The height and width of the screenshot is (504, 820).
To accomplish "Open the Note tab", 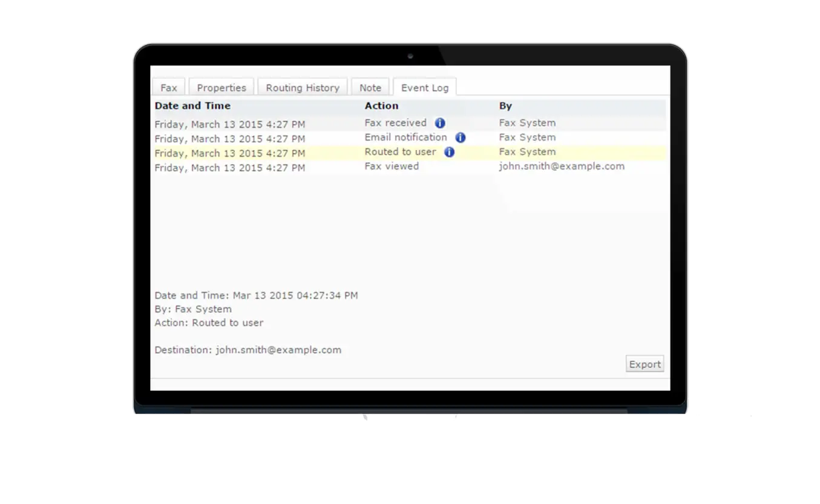I will pyautogui.click(x=370, y=87).
